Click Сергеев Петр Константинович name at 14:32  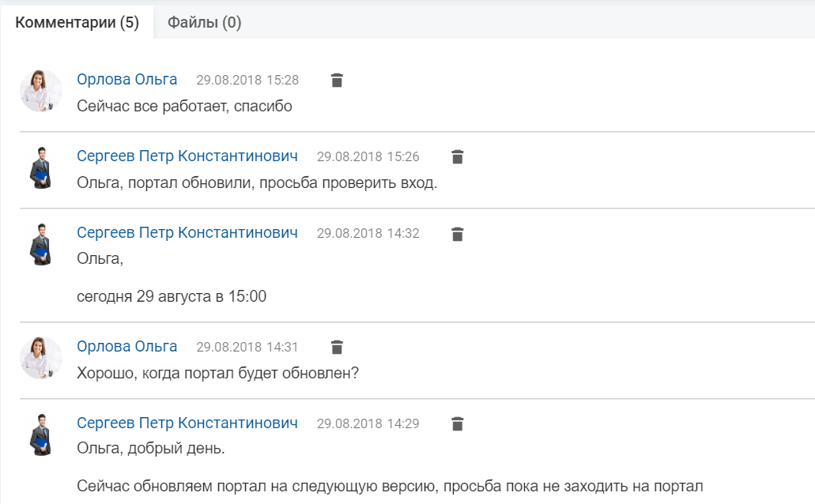(187, 233)
